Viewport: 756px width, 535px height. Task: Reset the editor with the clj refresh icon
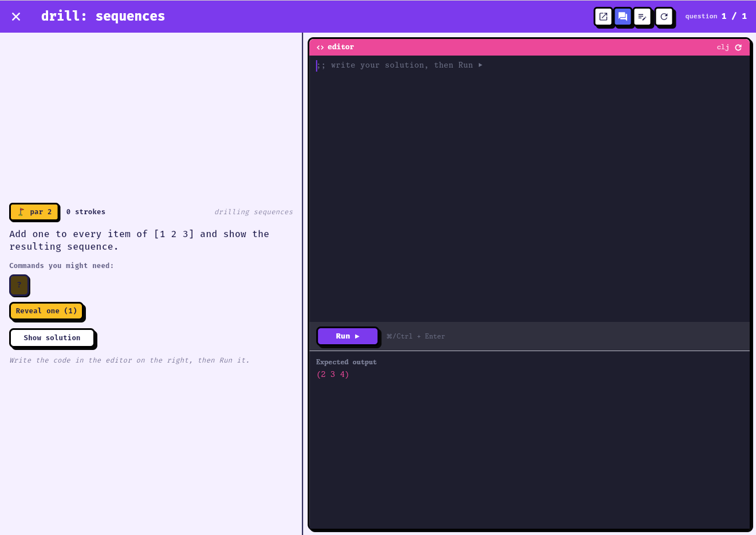(738, 48)
